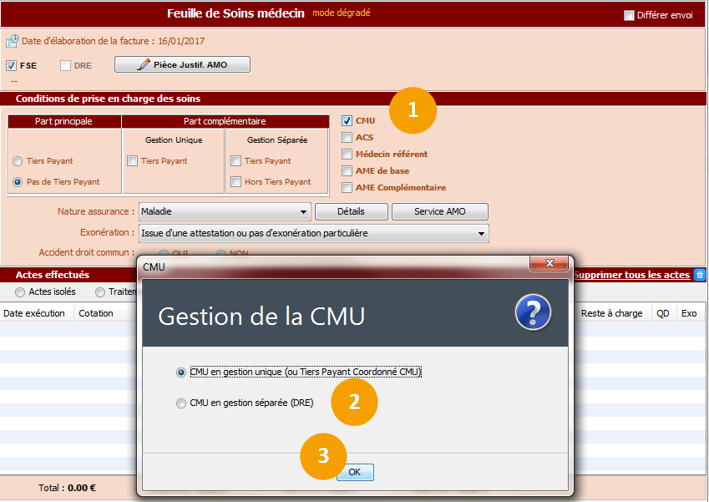Enable the Différer envoi checkbox
Image resolution: width=709 pixels, height=502 pixels.
629,15
